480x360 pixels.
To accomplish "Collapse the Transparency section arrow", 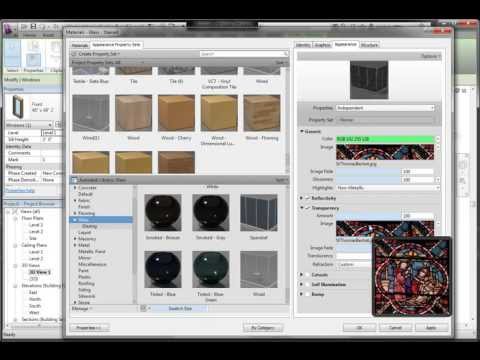I will (x=301, y=208).
